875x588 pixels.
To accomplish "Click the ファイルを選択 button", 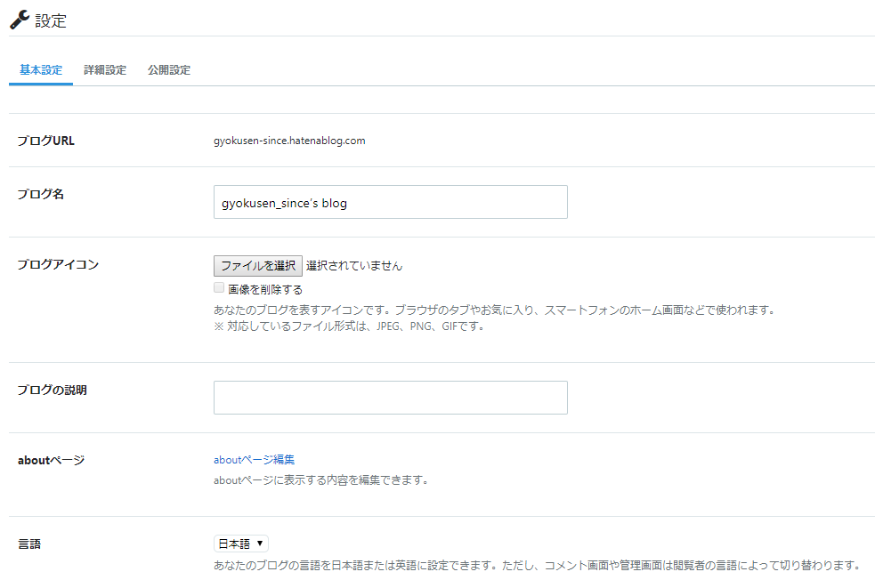I will (257, 265).
